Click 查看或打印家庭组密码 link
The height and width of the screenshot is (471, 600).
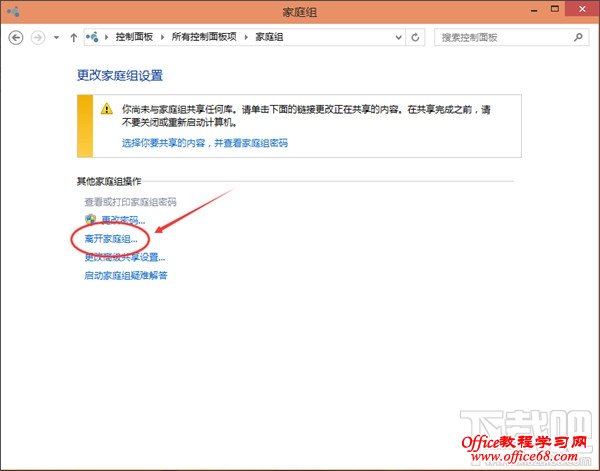(x=130, y=202)
